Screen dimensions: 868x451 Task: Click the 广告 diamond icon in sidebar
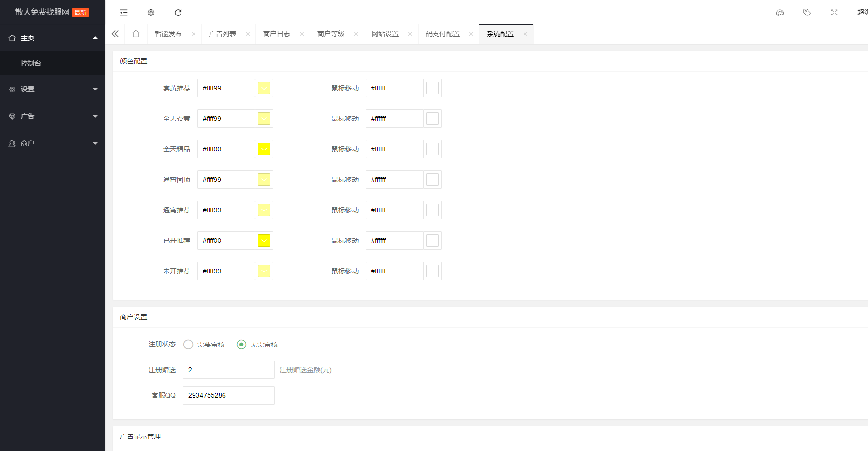[x=12, y=117]
